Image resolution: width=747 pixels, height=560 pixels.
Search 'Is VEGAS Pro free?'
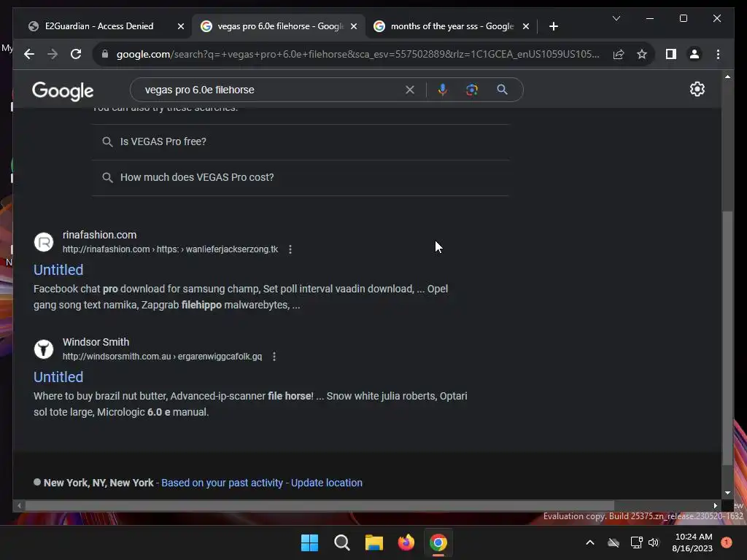coord(300,142)
